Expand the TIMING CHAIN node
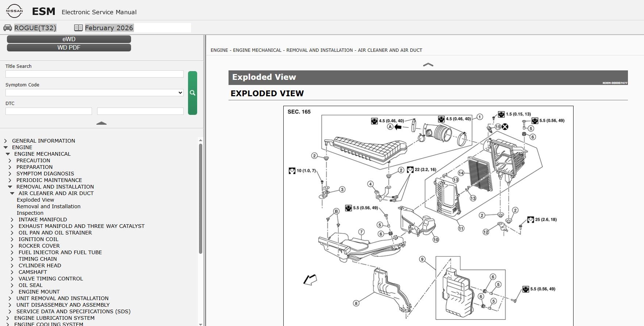This screenshot has height=326, width=644. click(x=12, y=259)
